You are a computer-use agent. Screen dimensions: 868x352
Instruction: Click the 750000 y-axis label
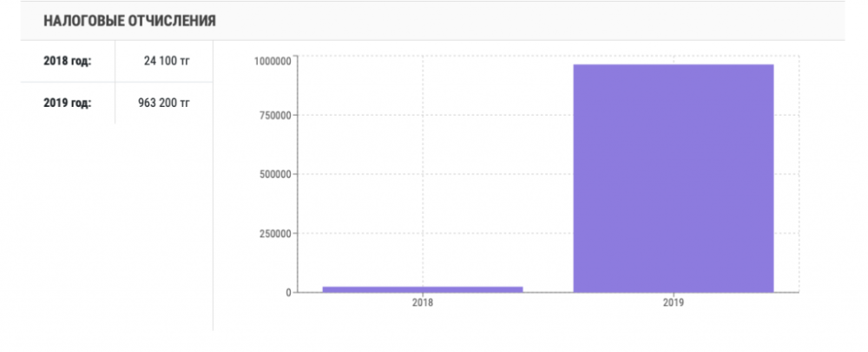click(275, 116)
